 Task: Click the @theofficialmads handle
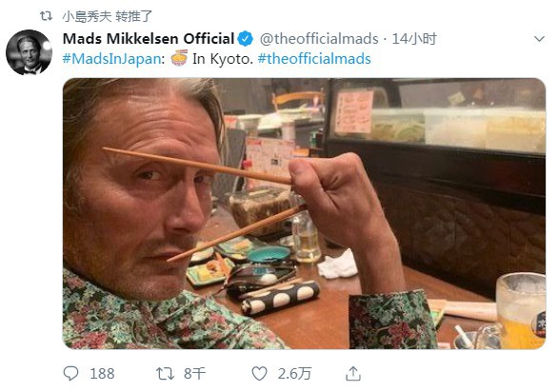click(x=319, y=38)
